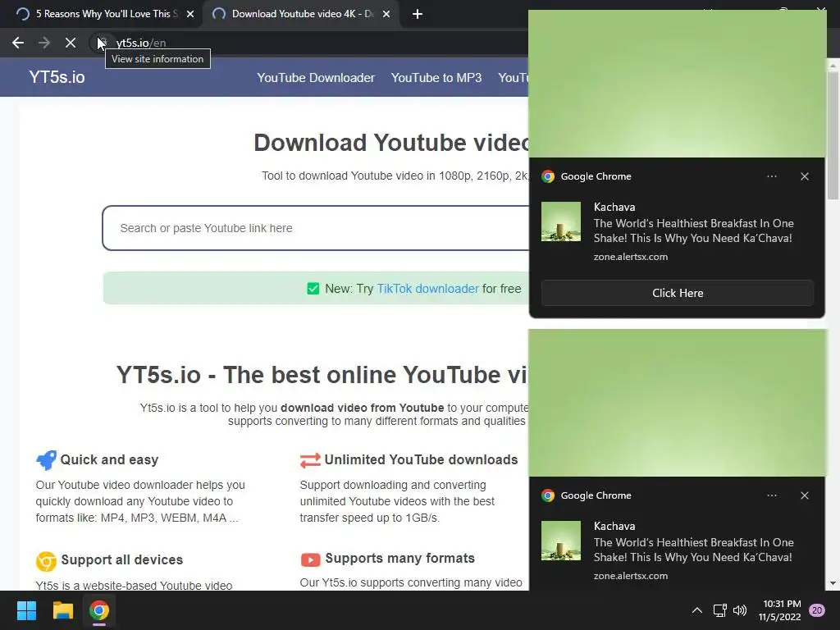This screenshot has width=840, height=630.
Task: Click the YouTube icon beside 'Supports many formats'
Action: coord(310,559)
